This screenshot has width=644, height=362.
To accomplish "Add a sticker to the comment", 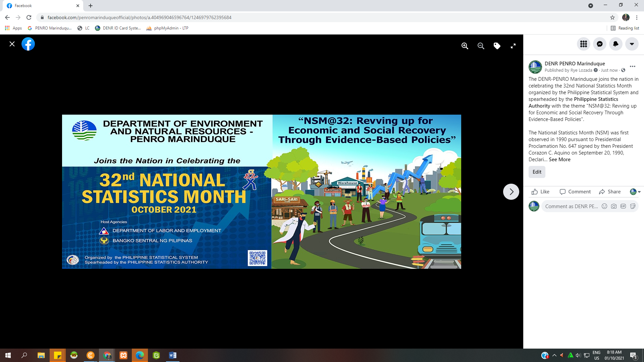I will pos(633,206).
